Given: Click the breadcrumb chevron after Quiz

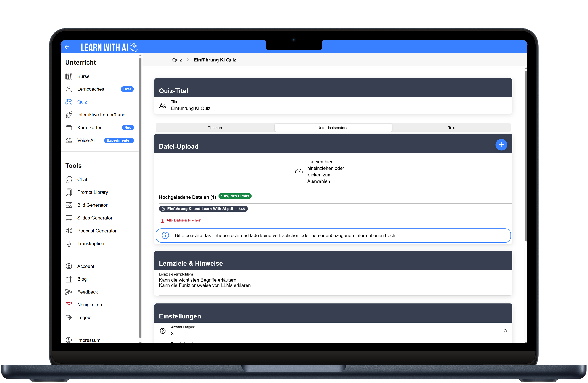Looking at the screenshot, I should (x=188, y=60).
